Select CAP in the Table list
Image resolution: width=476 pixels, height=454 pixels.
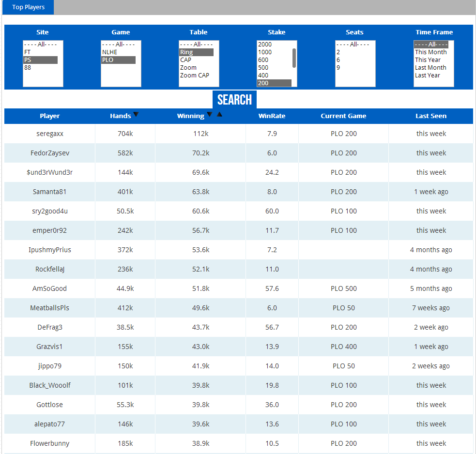tap(197, 60)
